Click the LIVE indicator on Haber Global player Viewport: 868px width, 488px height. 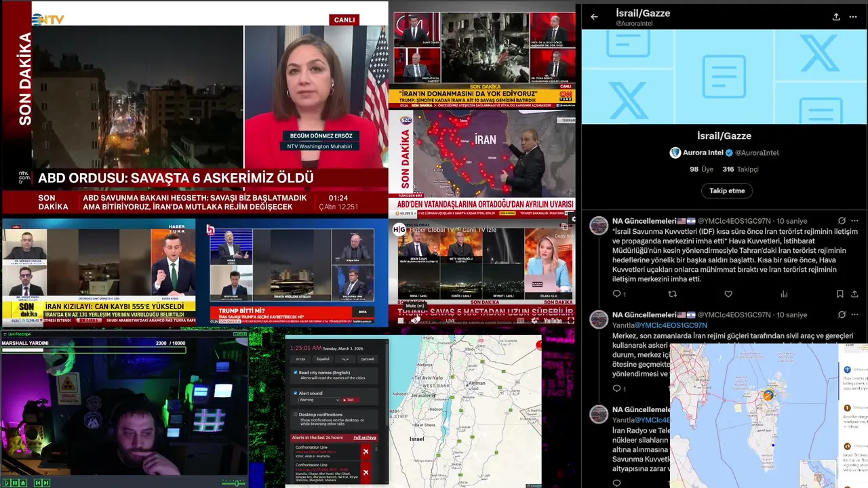coord(450,321)
